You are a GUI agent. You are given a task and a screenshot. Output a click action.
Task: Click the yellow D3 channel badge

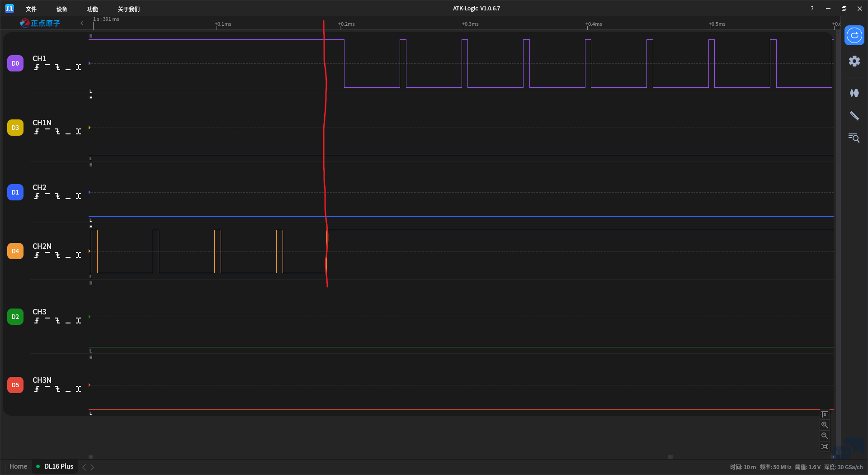pos(15,128)
